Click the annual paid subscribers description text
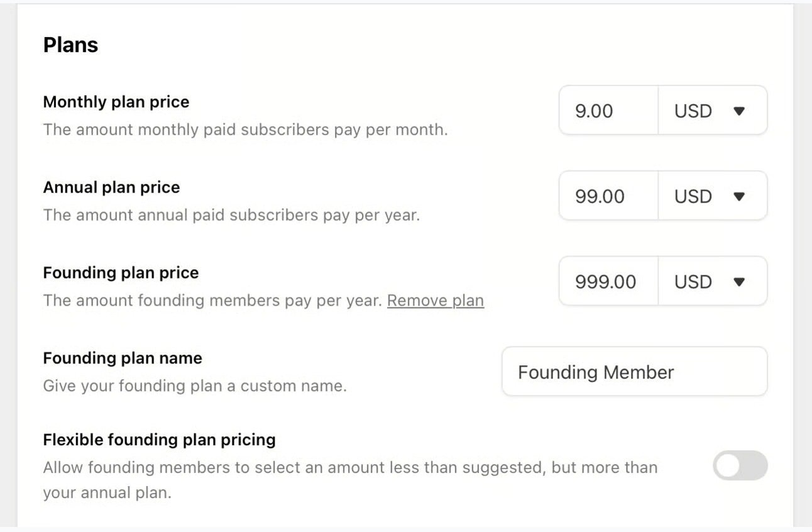This screenshot has height=532, width=812. [231, 215]
